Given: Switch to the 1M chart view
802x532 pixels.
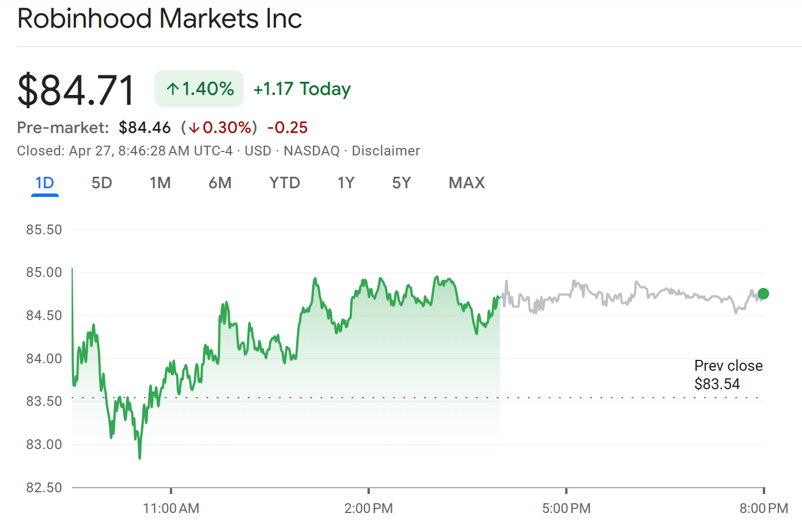Looking at the screenshot, I should [x=160, y=183].
